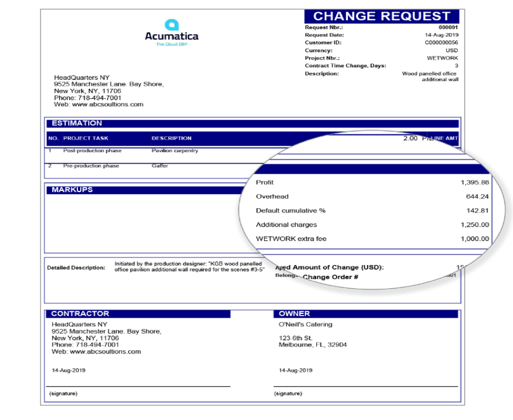Click contractor name HeadQuarters NY
The image size is (513, 420).
(79, 325)
